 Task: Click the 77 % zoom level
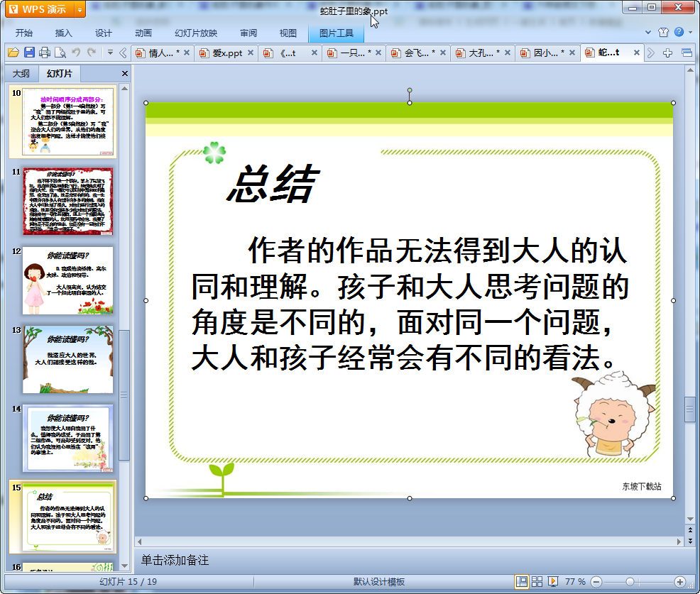[x=575, y=581]
